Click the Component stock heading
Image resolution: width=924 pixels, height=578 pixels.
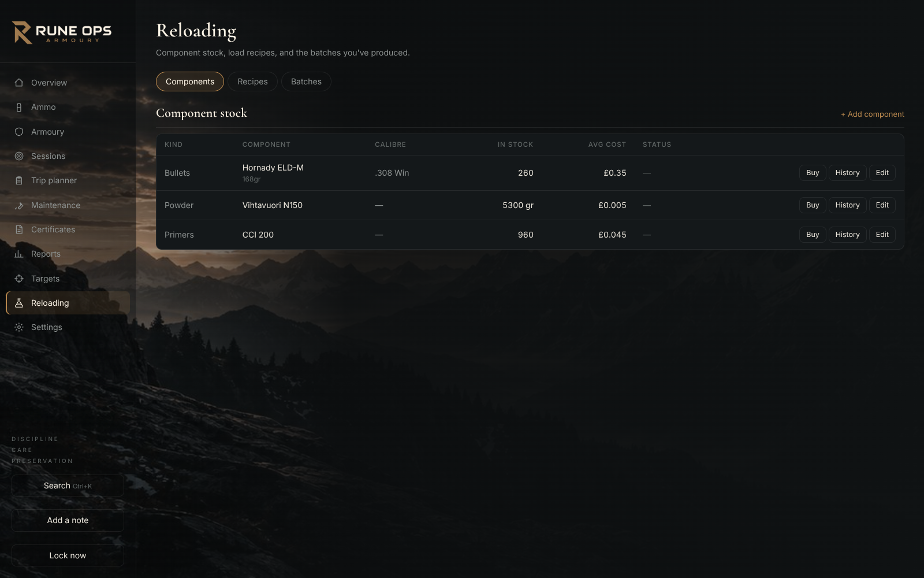[202, 113]
